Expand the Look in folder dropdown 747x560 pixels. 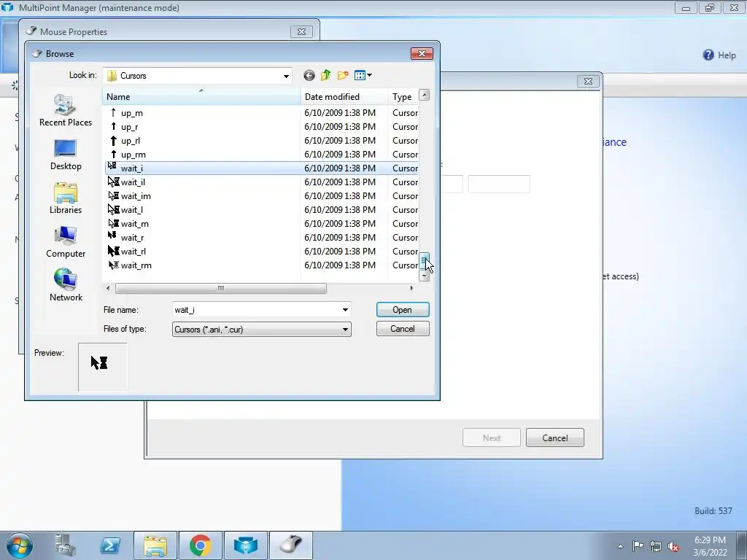(286, 76)
